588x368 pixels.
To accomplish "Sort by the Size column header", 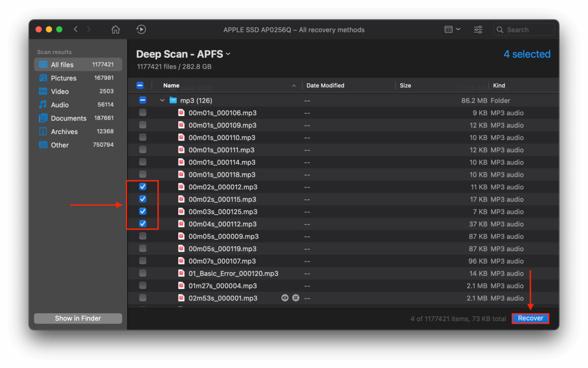I will (x=406, y=85).
